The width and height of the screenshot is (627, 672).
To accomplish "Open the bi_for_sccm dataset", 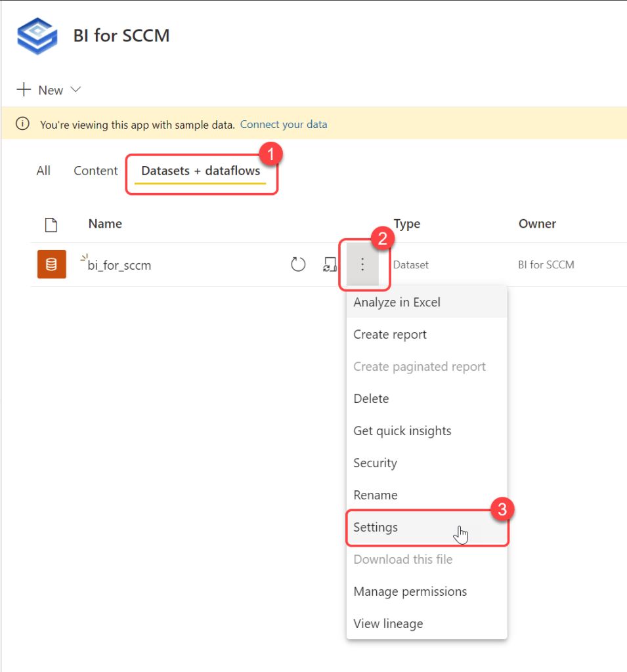I will (x=119, y=265).
